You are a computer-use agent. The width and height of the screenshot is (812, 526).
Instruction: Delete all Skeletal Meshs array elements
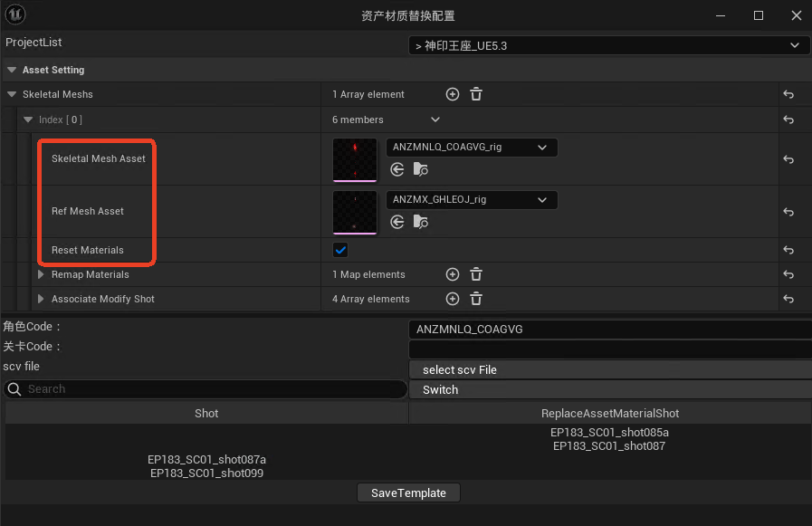(476, 94)
